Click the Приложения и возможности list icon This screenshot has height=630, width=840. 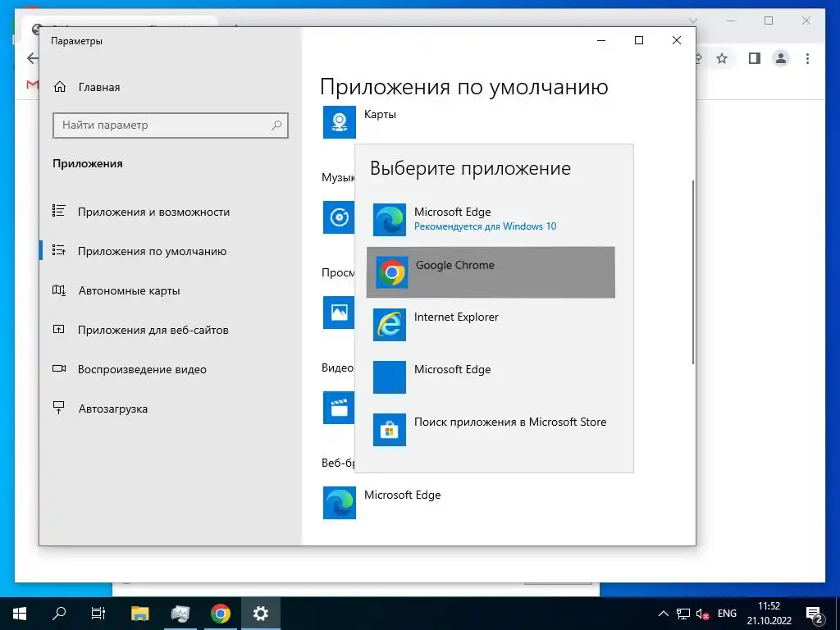coord(59,211)
